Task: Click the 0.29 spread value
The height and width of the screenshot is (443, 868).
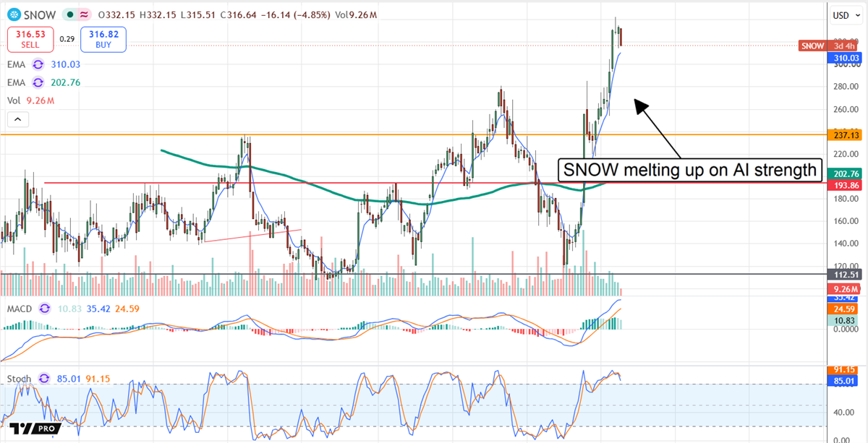Action: click(x=67, y=39)
